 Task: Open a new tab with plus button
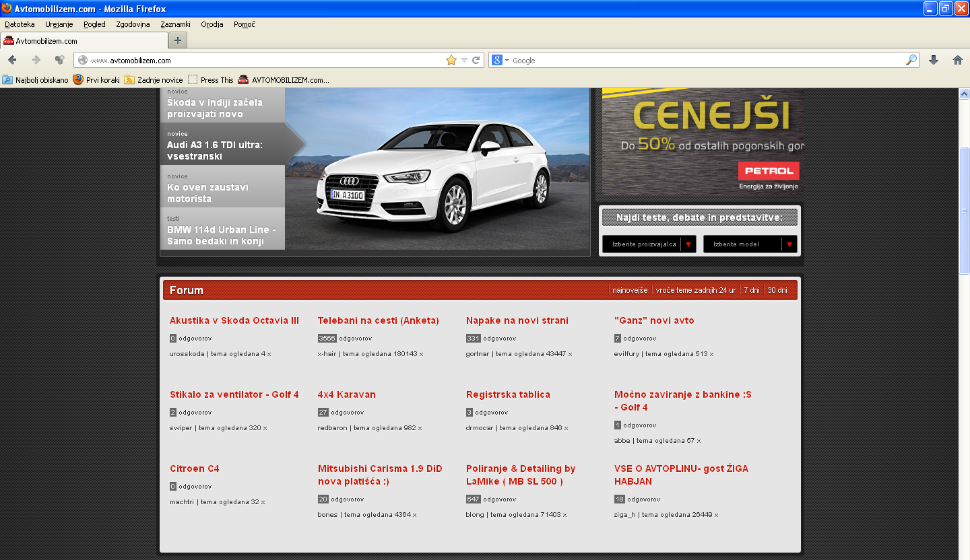tap(178, 40)
